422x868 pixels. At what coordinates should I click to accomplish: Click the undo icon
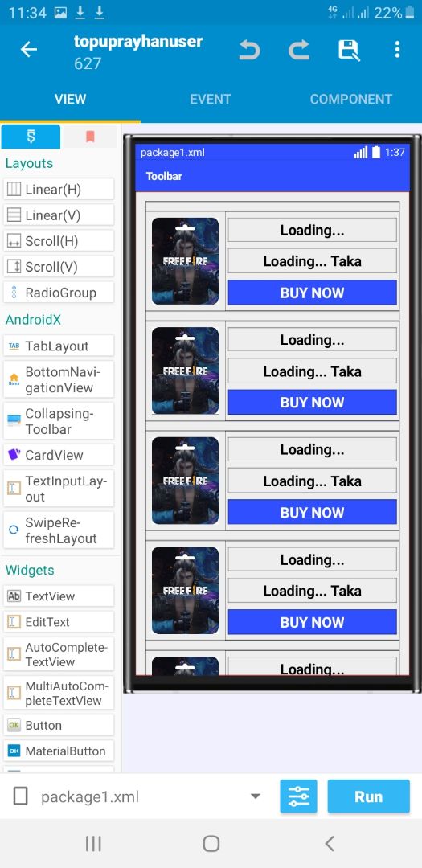(249, 51)
